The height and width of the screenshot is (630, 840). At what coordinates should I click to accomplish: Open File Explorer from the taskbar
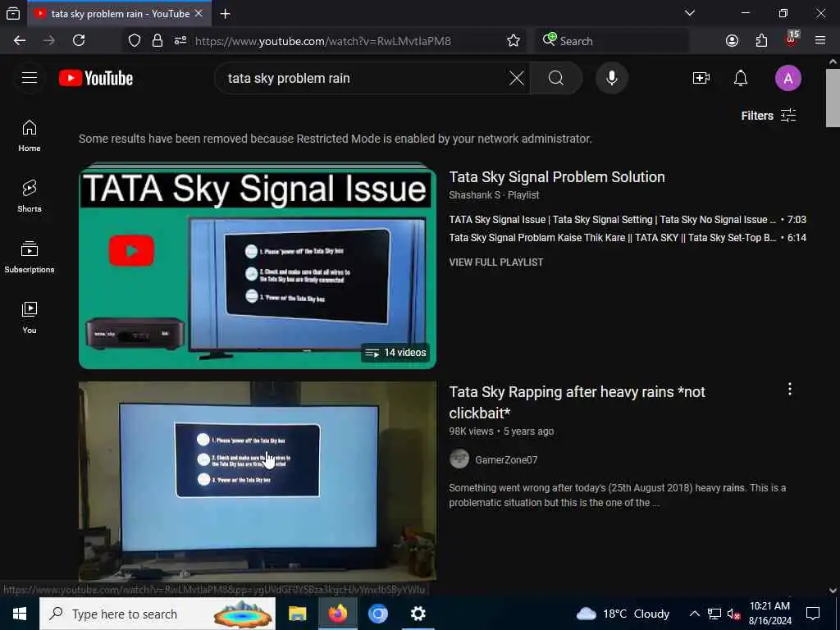(297, 614)
